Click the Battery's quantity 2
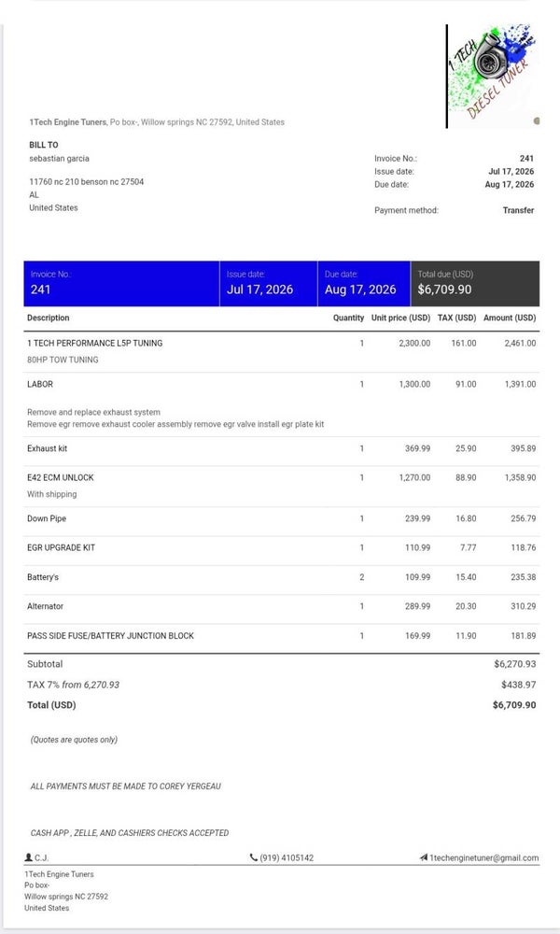The image size is (560, 934). coord(362,577)
